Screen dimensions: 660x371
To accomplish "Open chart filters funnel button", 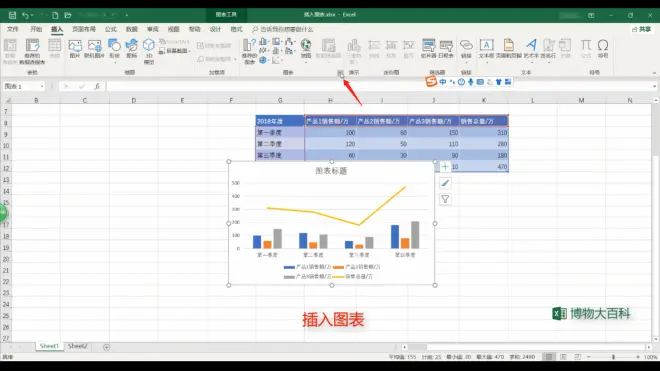I will coord(445,199).
